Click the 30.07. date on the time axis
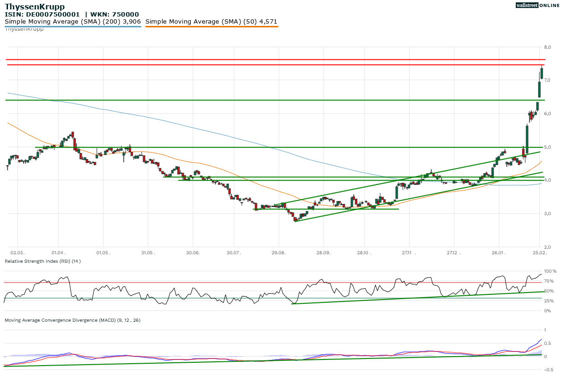 [234, 253]
